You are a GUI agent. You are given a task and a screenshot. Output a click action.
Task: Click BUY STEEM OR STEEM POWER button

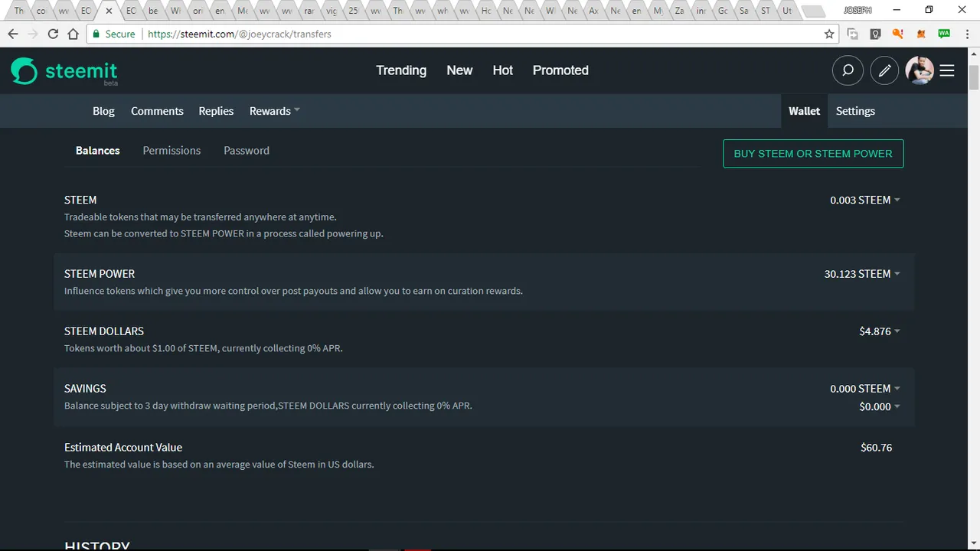[813, 153]
